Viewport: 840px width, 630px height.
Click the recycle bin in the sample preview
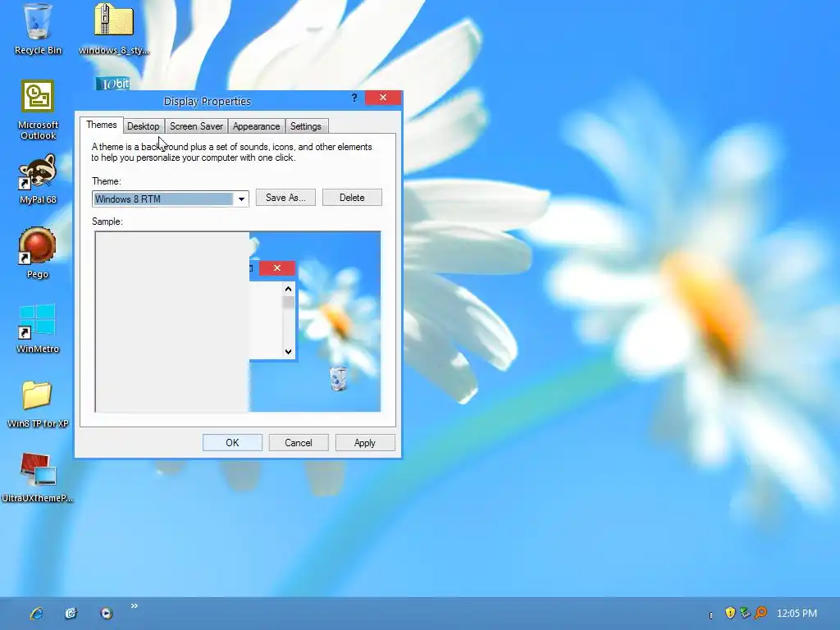tap(339, 378)
